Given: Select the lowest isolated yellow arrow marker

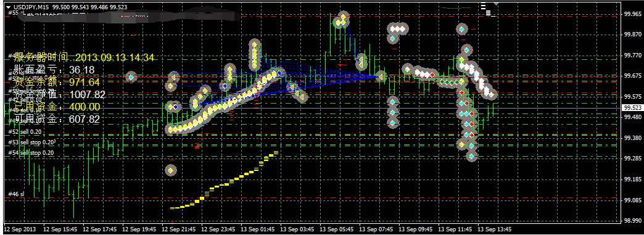Looking at the screenshot, I should pyautogui.click(x=171, y=170).
